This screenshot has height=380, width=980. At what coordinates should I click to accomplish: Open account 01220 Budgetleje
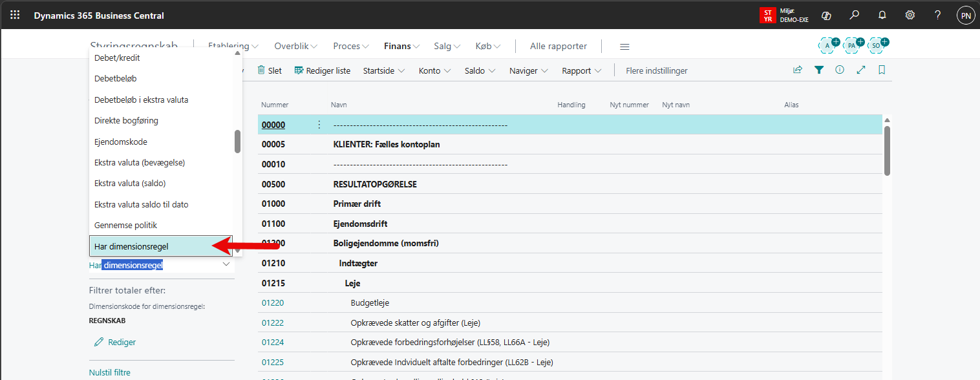pyautogui.click(x=273, y=302)
